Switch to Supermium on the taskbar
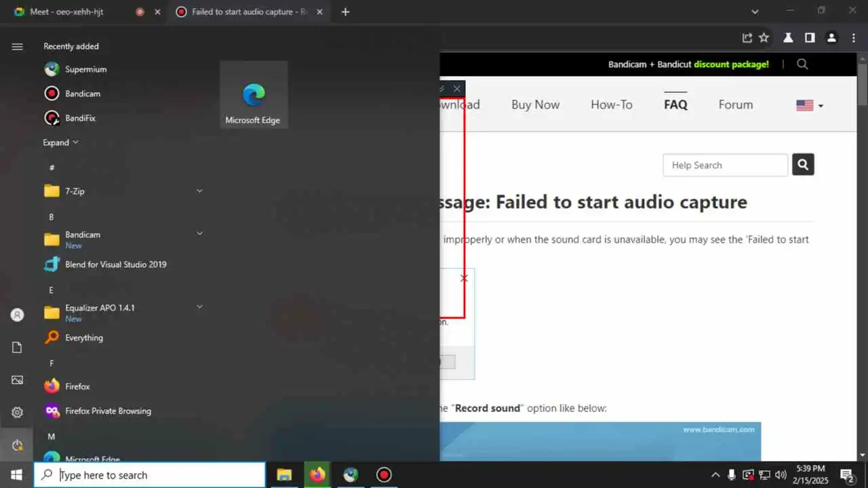 point(351,474)
